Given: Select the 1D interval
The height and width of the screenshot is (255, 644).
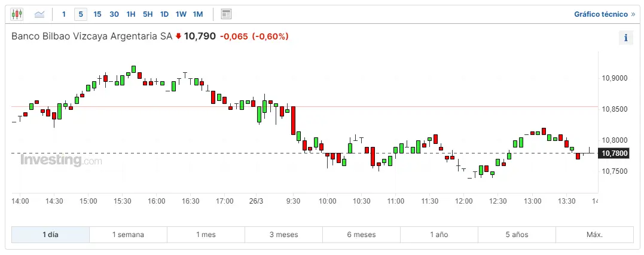Looking at the screenshot, I should pyautogui.click(x=164, y=14).
